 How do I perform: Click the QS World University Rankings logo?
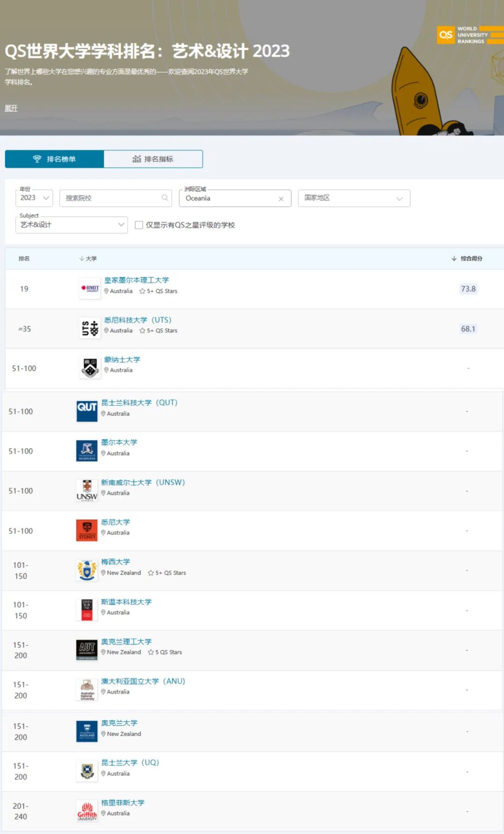(x=470, y=35)
